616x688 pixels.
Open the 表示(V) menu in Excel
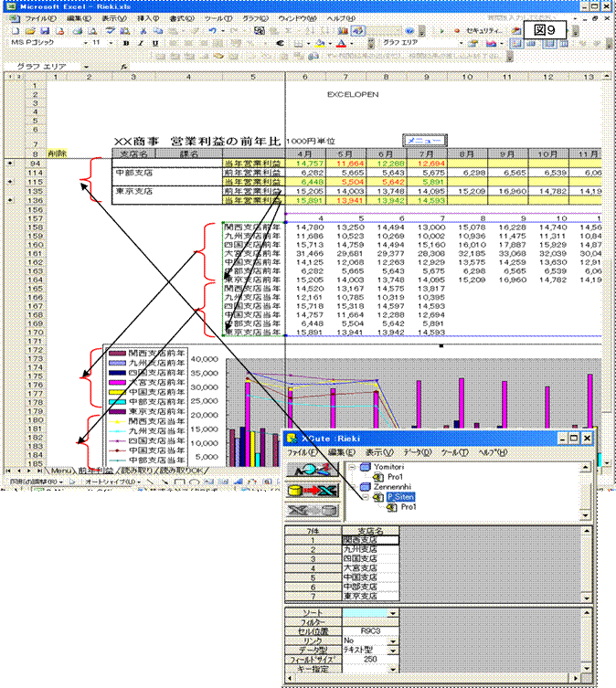click(x=114, y=18)
